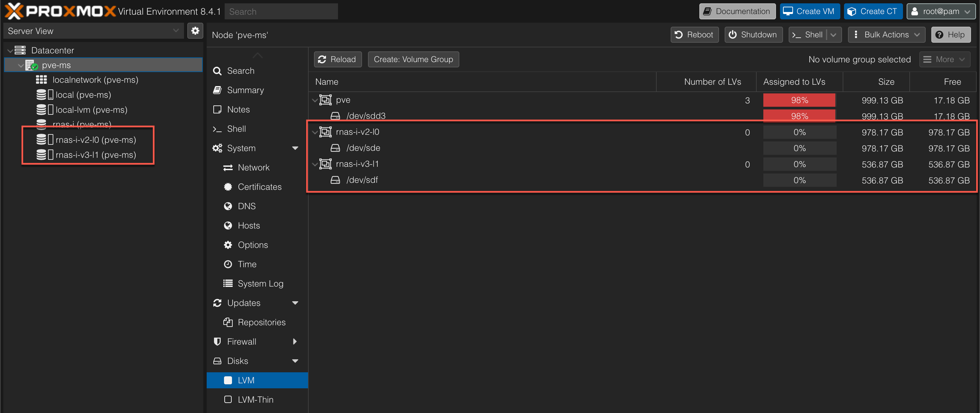Viewport: 980px width, 413px height.
Task: Click the Create: Volume Group button
Action: (x=413, y=59)
